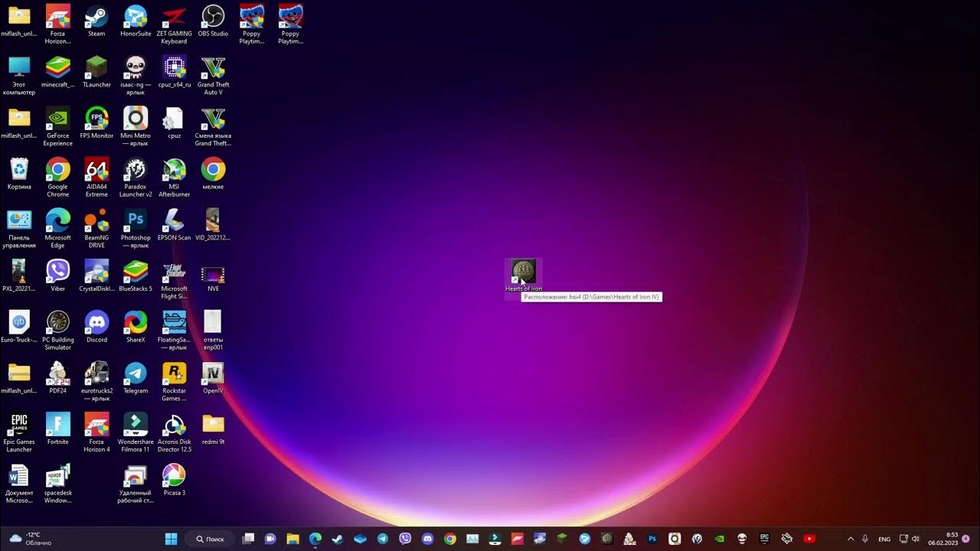Select the Picasa 3 desktop icon
Image resolution: width=980 pixels, height=551 pixels.
175,480
